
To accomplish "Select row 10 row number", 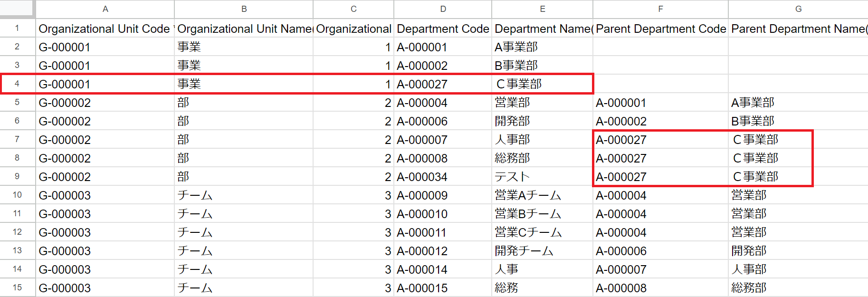I will tap(17, 195).
